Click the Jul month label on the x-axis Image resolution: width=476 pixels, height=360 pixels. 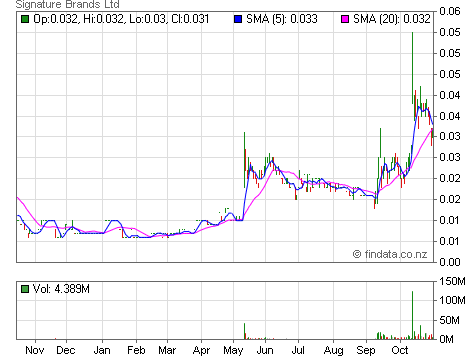(x=298, y=350)
